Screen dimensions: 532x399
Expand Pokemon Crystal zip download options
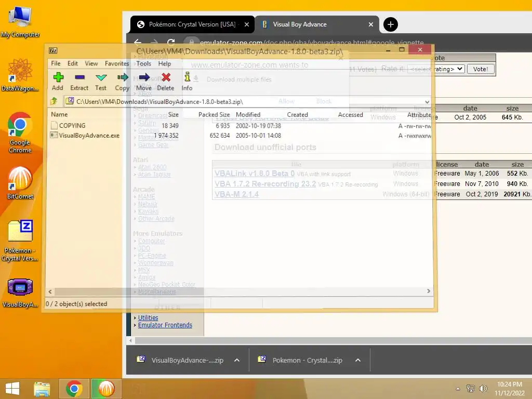pos(358,360)
